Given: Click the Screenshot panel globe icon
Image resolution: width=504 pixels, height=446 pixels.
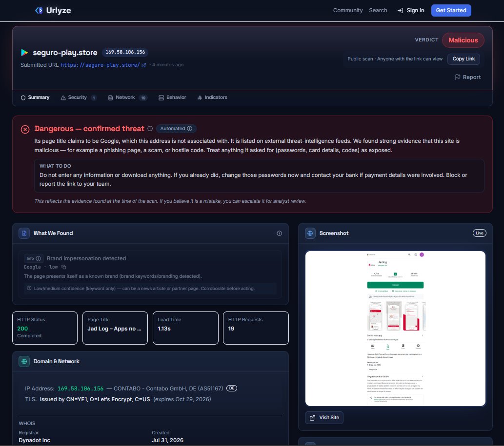Looking at the screenshot, I should click(x=310, y=233).
